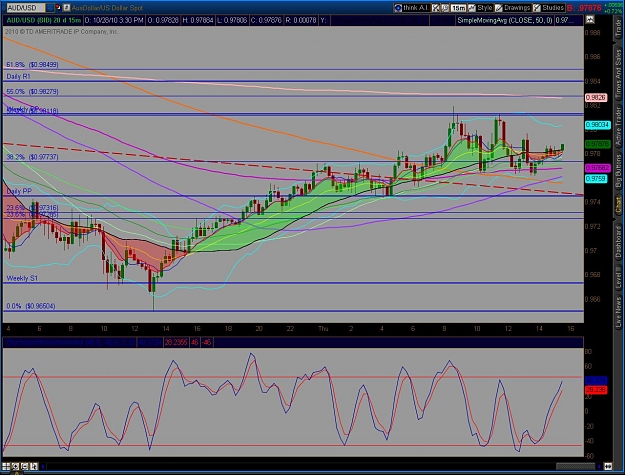Click the red 28.235 stochastic axis bubble
Image resolution: width=625 pixels, height=475 pixels.
[596, 390]
